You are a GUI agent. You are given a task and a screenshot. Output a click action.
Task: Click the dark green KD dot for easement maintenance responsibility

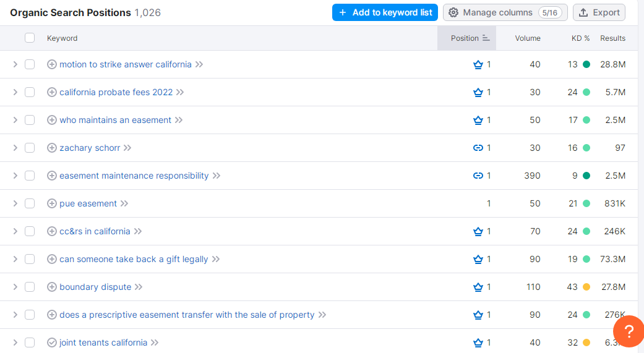point(586,176)
